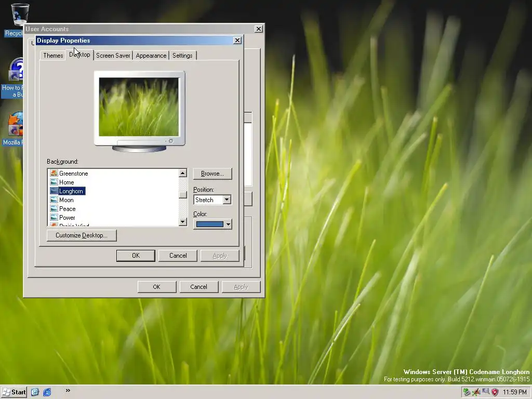532x399 pixels.
Task: Click OK in Display Properties
Action: click(136, 256)
